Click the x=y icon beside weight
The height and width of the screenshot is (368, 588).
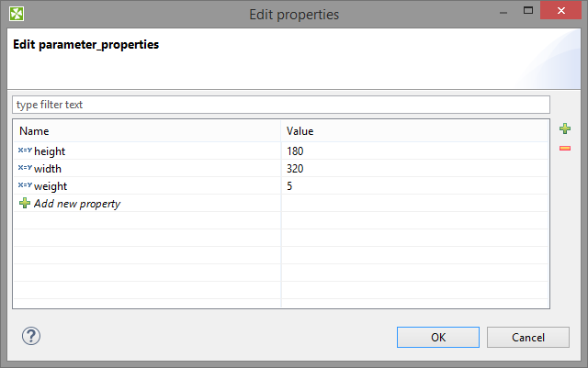coord(25,185)
